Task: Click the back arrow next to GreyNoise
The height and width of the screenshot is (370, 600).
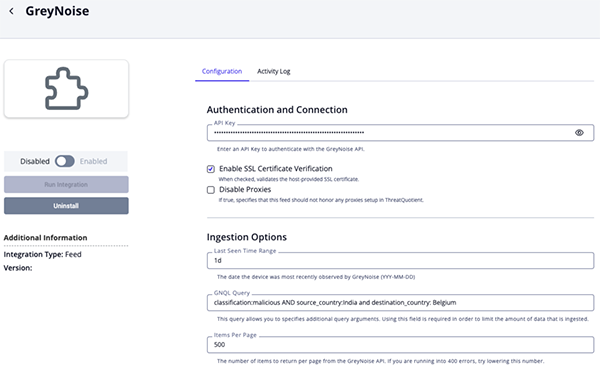Action: pyautogui.click(x=11, y=11)
